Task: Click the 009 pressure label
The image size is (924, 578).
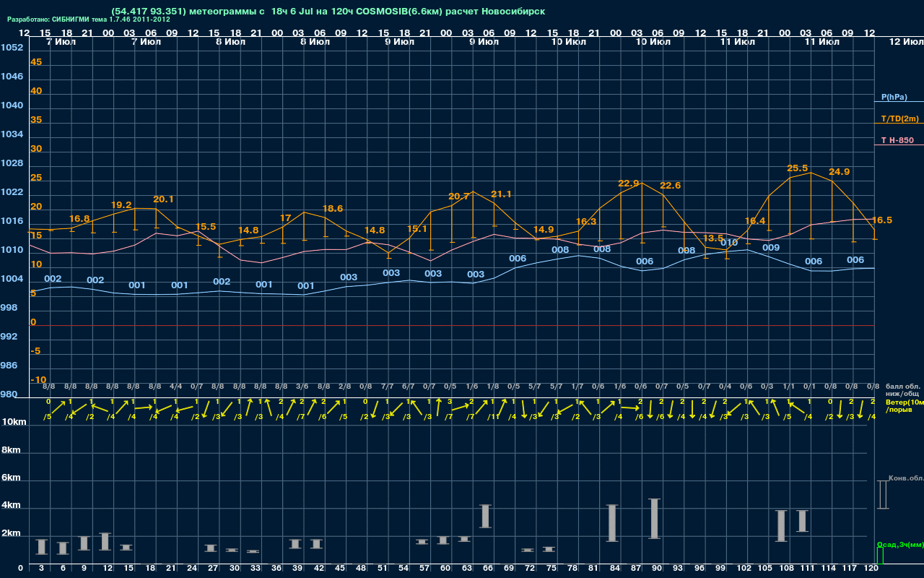Action: pyautogui.click(x=771, y=248)
